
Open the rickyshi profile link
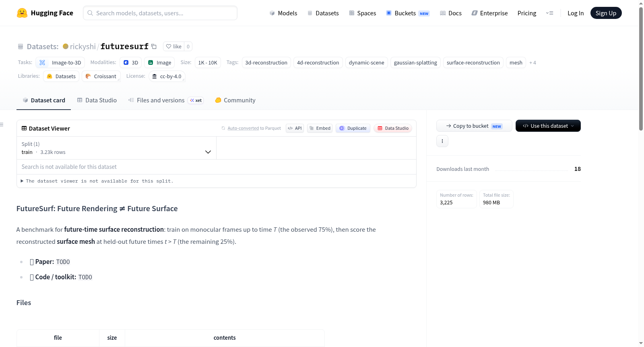click(83, 46)
